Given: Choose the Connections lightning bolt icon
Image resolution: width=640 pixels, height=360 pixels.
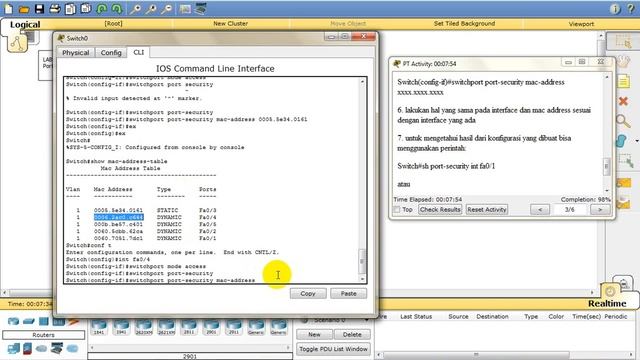Looking at the screenshot, I should [73, 322].
